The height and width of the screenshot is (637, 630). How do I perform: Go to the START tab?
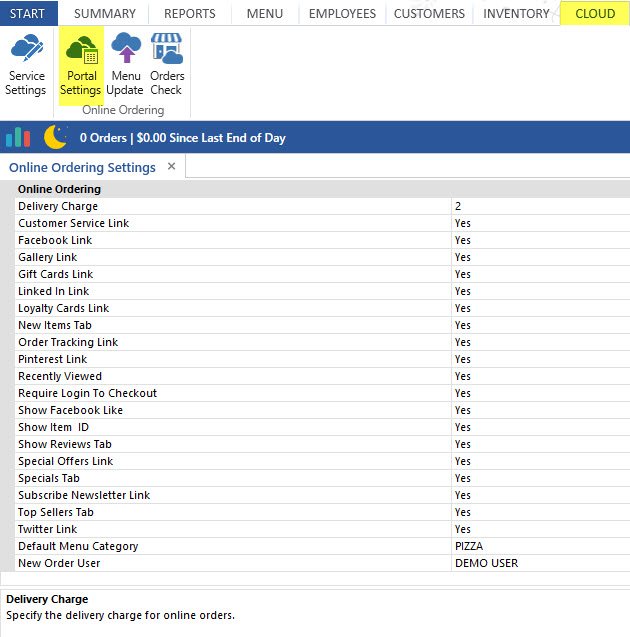[27, 13]
